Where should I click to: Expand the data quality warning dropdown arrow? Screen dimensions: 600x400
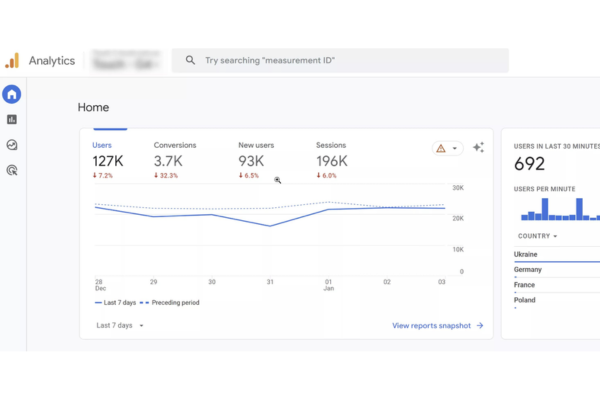click(x=455, y=148)
